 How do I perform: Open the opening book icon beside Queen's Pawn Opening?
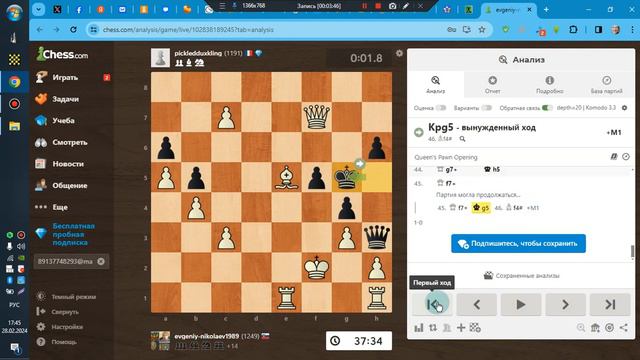(x=613, y=157)
